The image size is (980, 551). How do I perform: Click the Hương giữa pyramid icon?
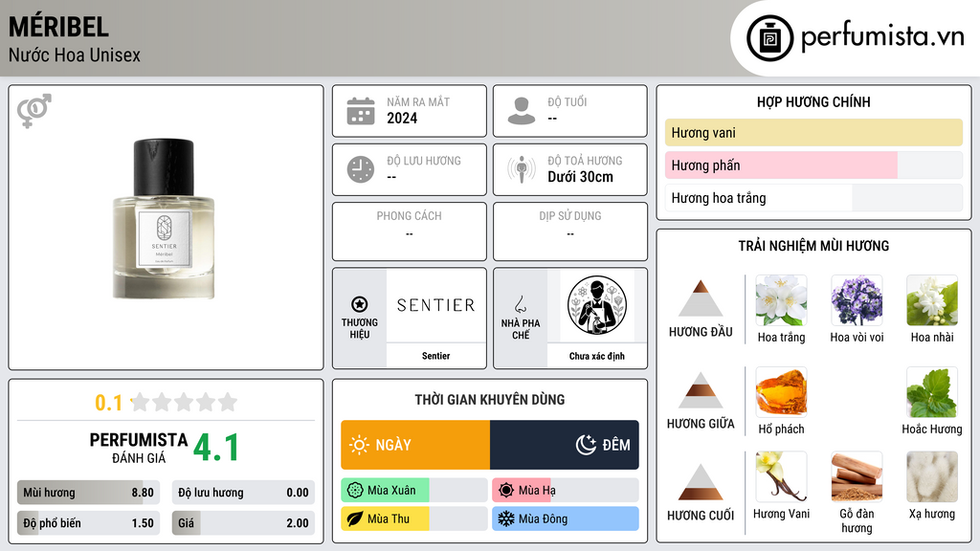(701, 390)
